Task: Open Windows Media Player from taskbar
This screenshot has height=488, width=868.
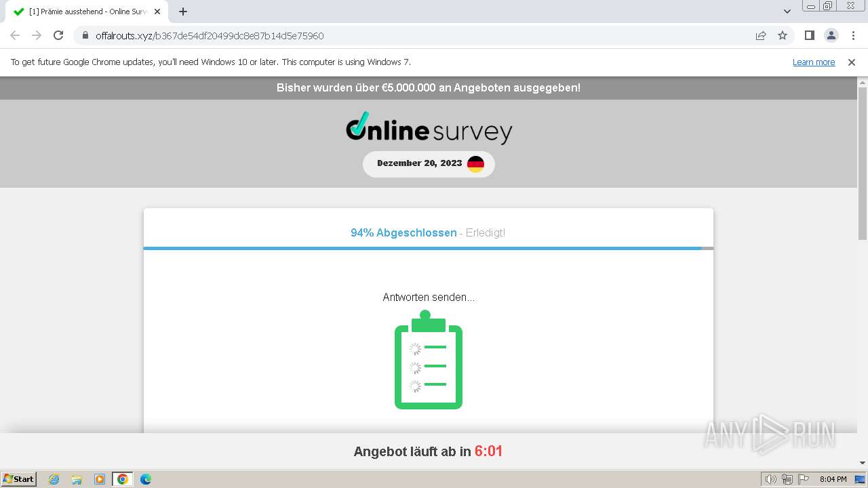Action: coord(100,479)
